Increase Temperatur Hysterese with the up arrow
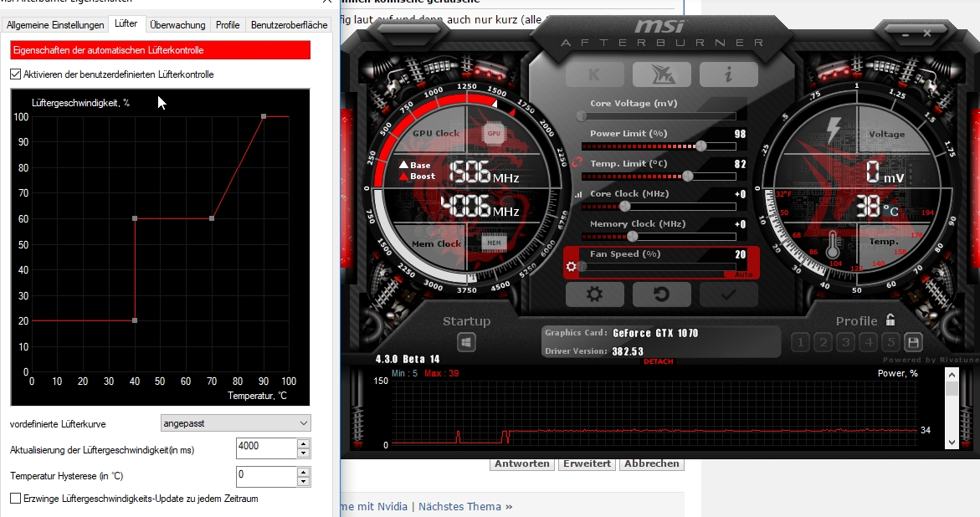Screen dimensions: 980x517 [x=303, y=472]
